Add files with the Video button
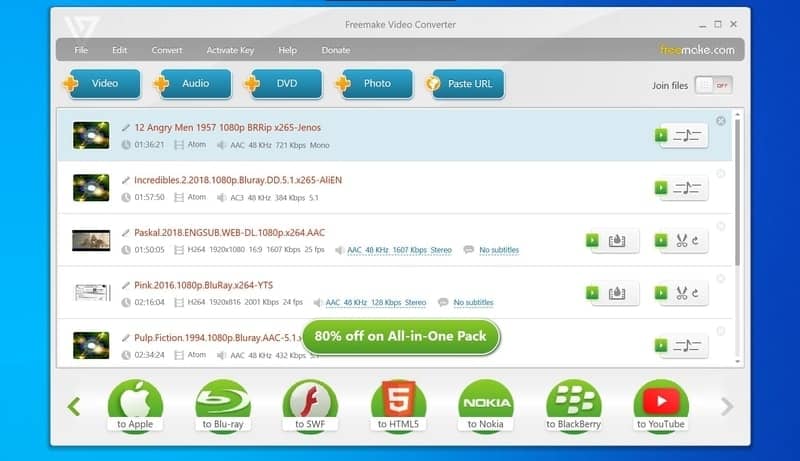The height and width of the screenshot is (461, 800). pos(102,84)
